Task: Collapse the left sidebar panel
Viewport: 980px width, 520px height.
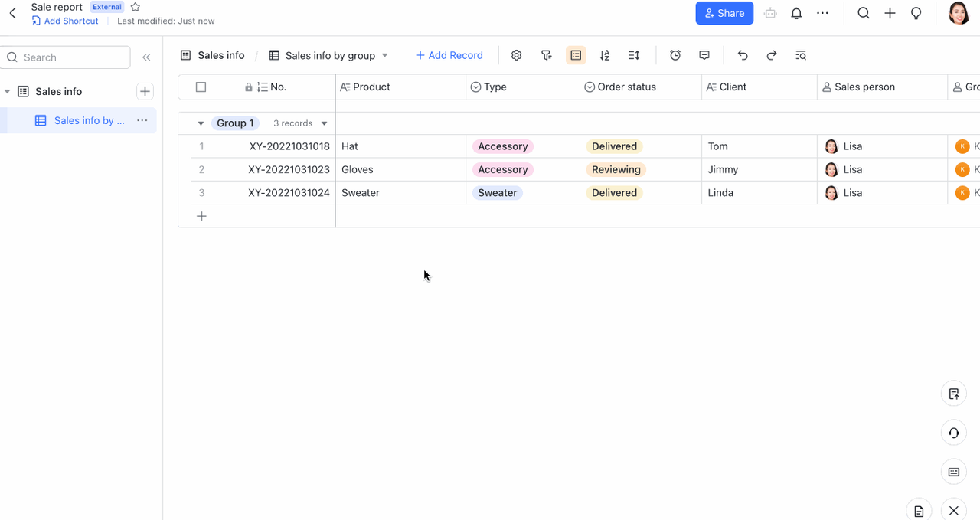Action: coord(146,57)
